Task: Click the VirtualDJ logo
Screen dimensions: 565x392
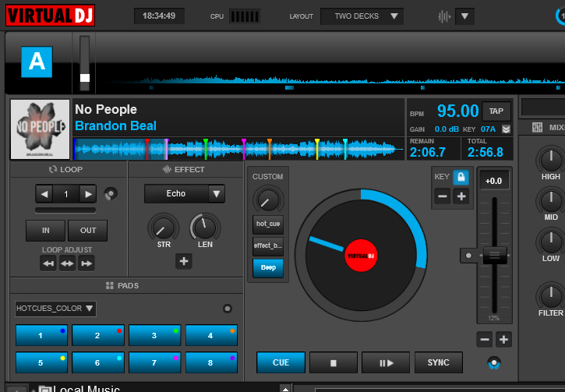Action: click(50, 15)
